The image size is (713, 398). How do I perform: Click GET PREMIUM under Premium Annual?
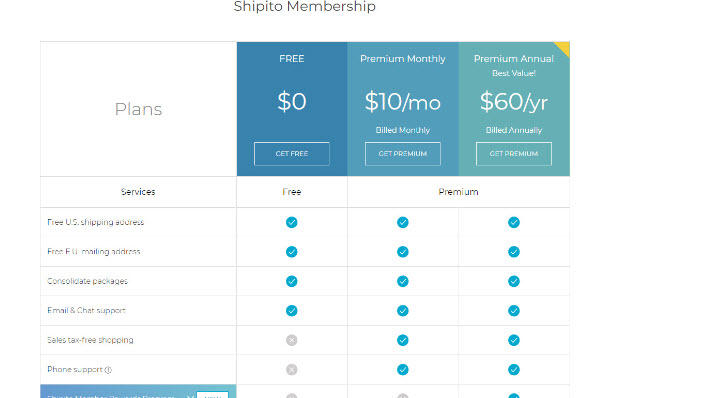513,154
